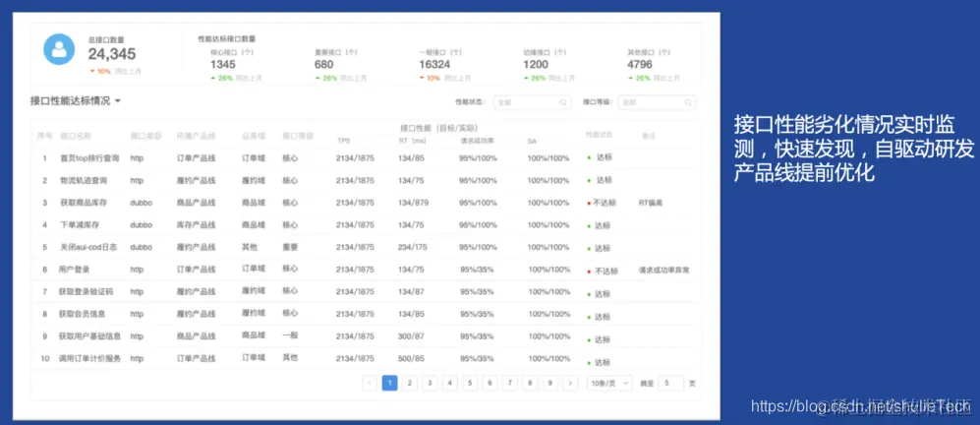This screenshot has height=425, width=980.
Task: Open the 性能状态 filter combo box
Action: [532, 102]
